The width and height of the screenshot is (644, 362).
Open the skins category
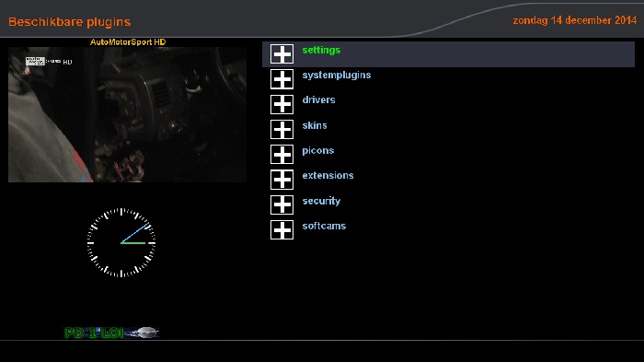click(x=315, y=125)
